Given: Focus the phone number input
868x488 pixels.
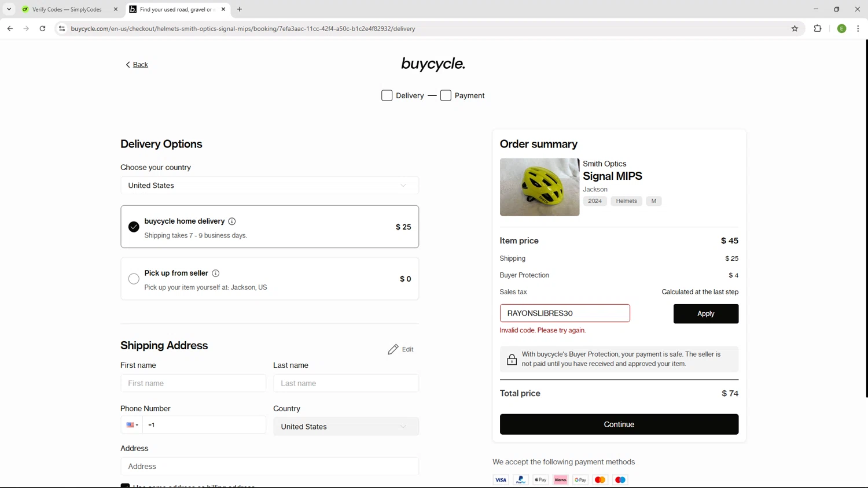Looking at the screenshot, I should (x=204, y=425).
